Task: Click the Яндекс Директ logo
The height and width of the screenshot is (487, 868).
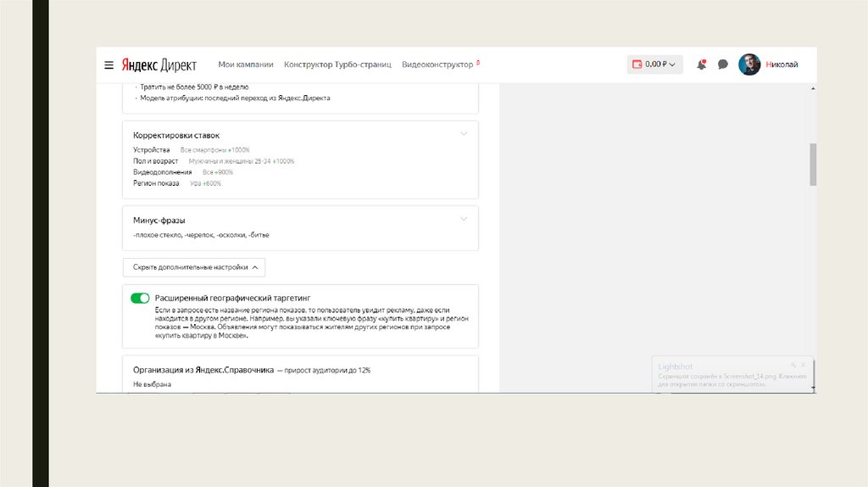Action: click(159, 64)
